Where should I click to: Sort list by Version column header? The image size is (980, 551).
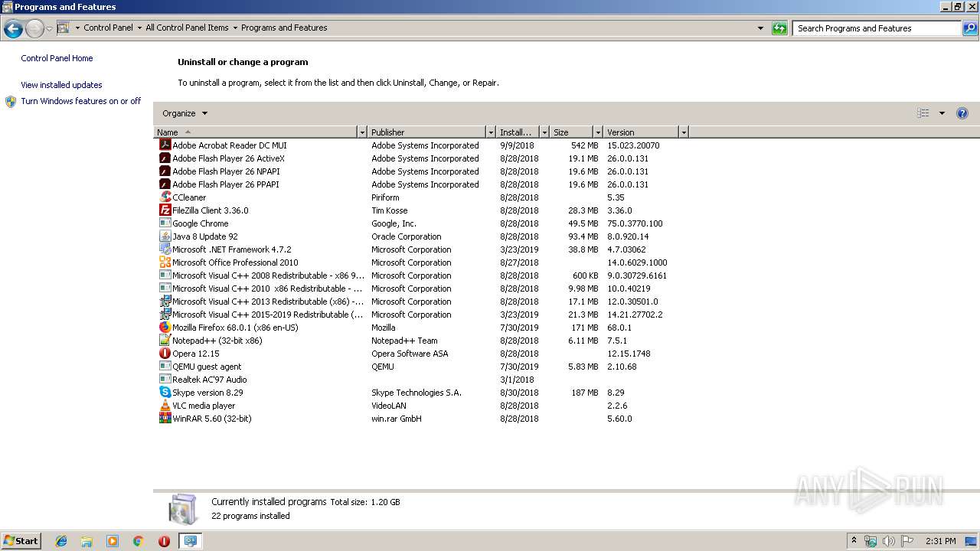[642, 132]
